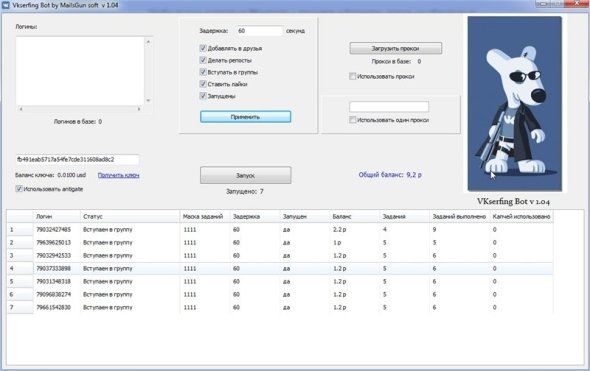Click the single proxy input field
This screenshot has width=590, height=371.
[x=389, y=107]
